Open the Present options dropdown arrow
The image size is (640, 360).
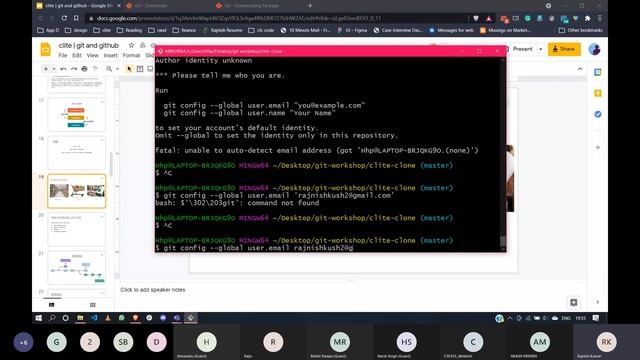541,49
